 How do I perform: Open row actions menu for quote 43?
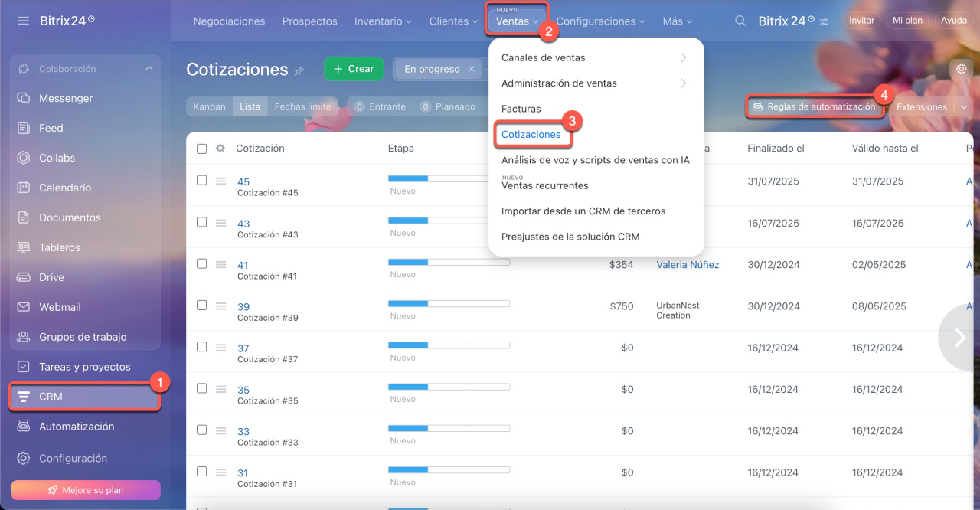(x=220, y=223)
